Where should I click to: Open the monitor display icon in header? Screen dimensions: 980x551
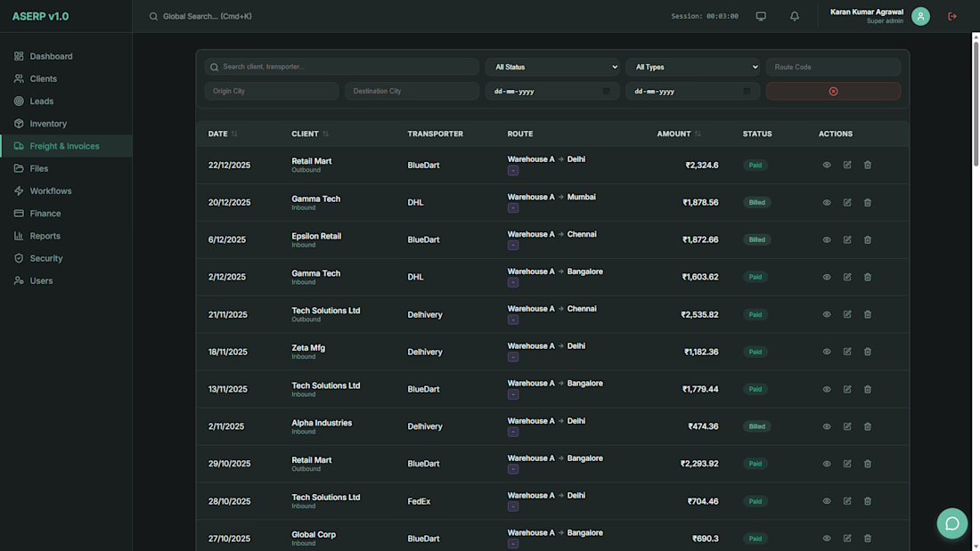[x=761, y=16]
